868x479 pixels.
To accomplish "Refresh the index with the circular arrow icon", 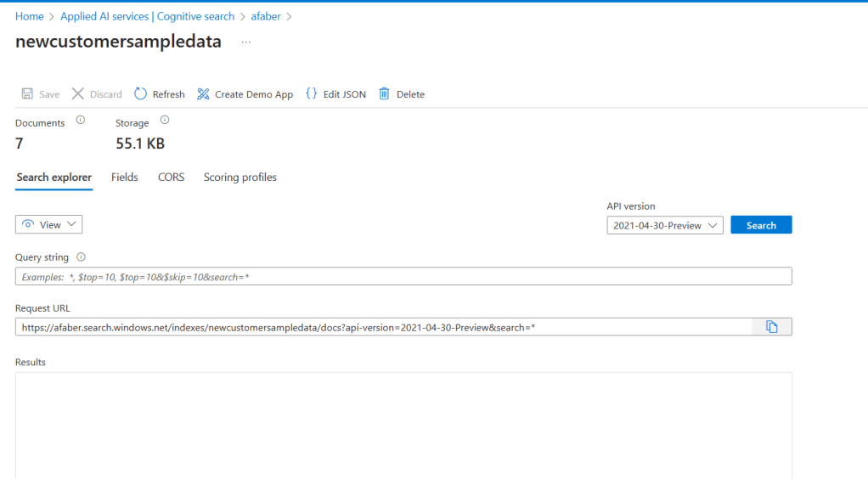I will [141, 94].
